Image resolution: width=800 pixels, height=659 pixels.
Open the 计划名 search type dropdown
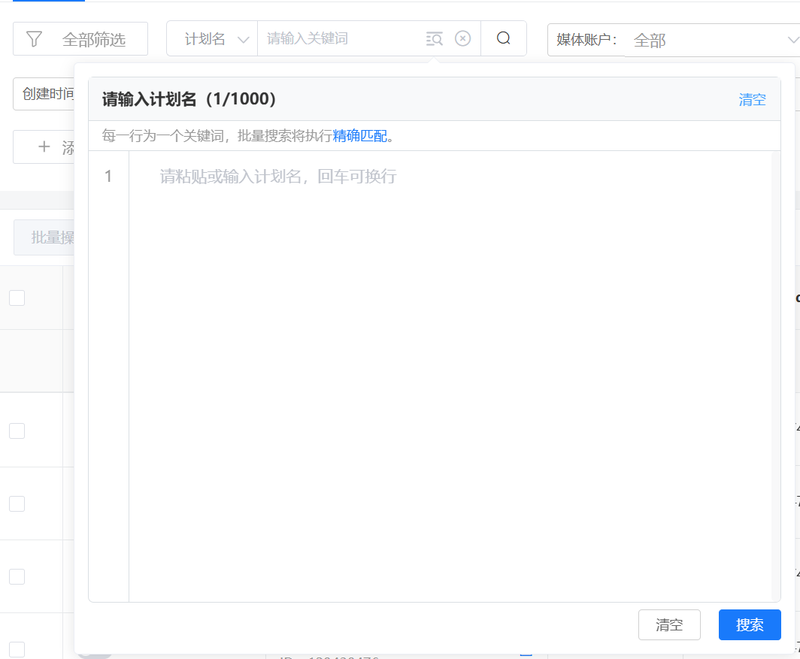[x=213, y=39]
